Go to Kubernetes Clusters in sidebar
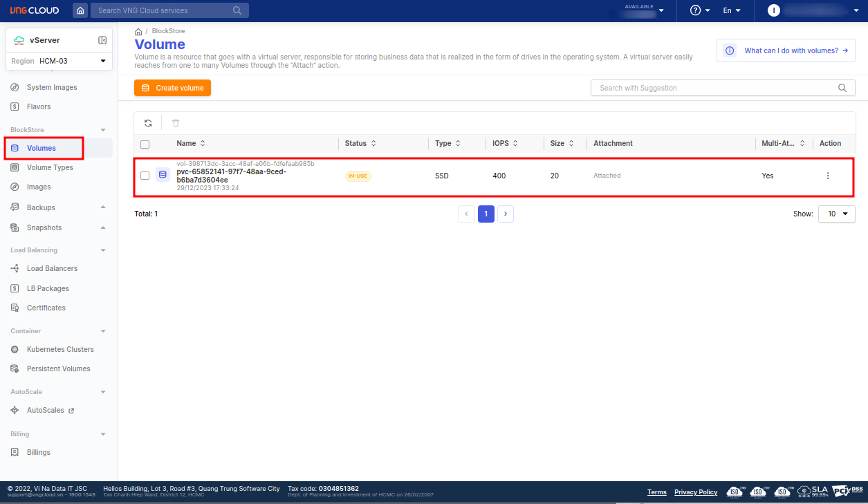 pos(60,349)
